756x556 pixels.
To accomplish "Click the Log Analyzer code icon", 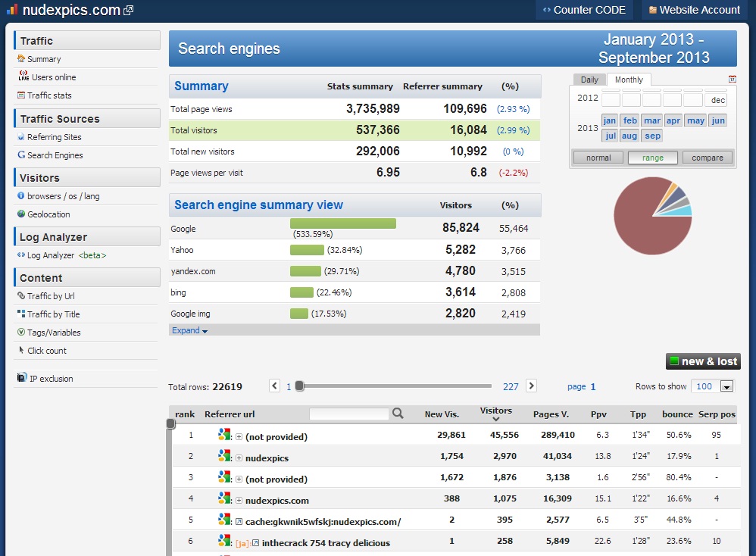I will coord(21,255).
